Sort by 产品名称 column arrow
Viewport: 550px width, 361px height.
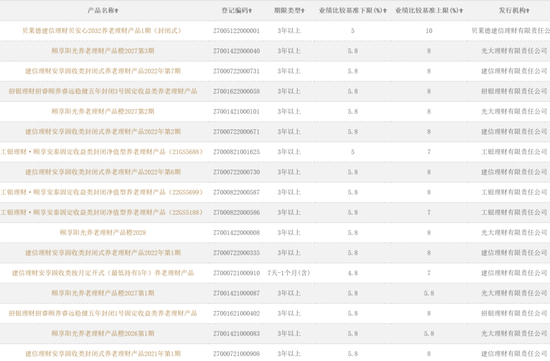(x=117, y=11)
